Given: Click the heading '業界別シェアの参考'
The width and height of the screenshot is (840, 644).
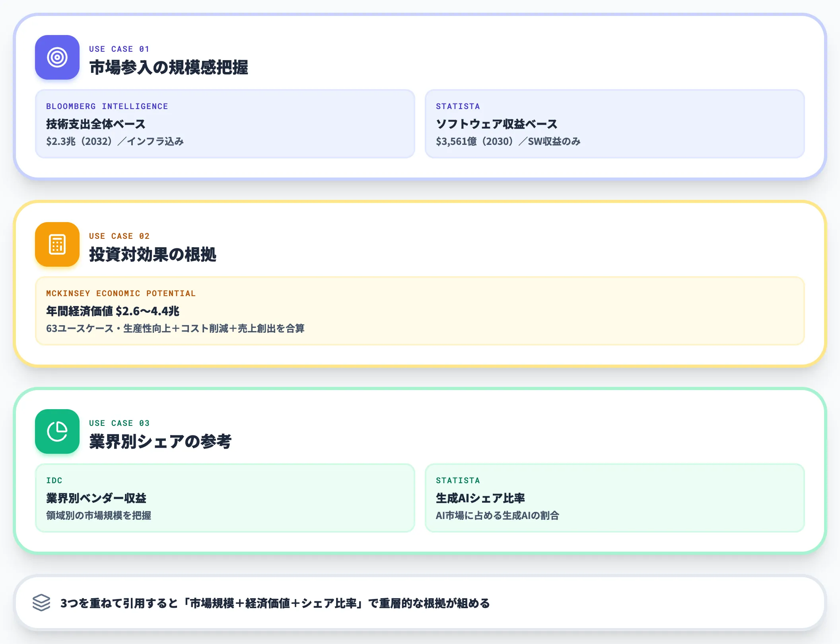Looking at the screenshot, I should coord(160,441).
